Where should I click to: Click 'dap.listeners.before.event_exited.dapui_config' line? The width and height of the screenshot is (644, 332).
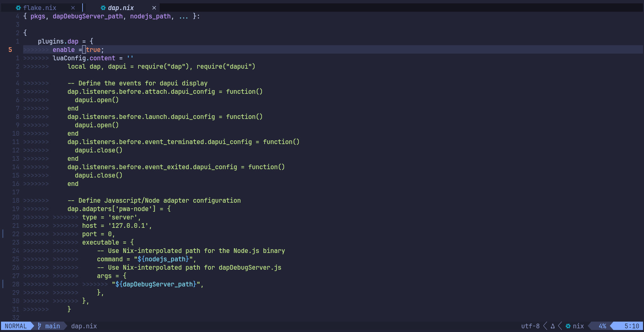176,167
